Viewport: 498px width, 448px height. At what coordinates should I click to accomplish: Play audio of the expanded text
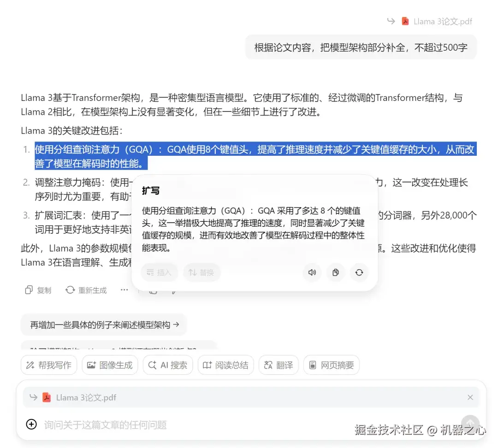pyautogui.click(x=312, y=272)
